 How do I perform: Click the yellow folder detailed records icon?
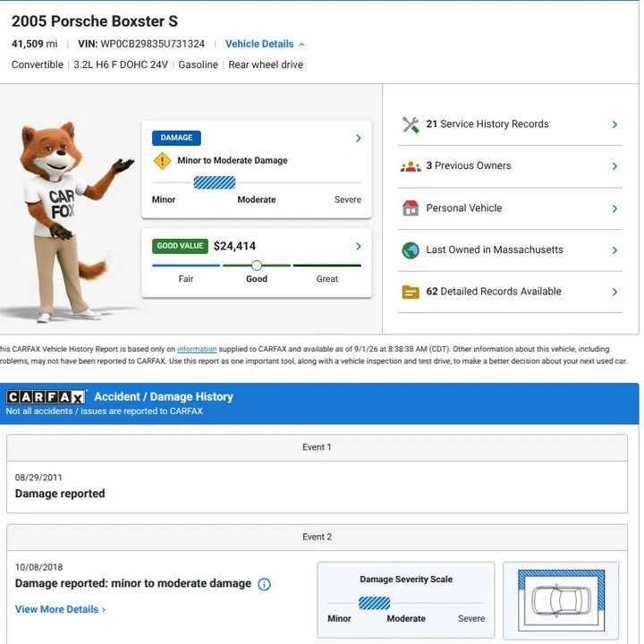coord(411,292)
